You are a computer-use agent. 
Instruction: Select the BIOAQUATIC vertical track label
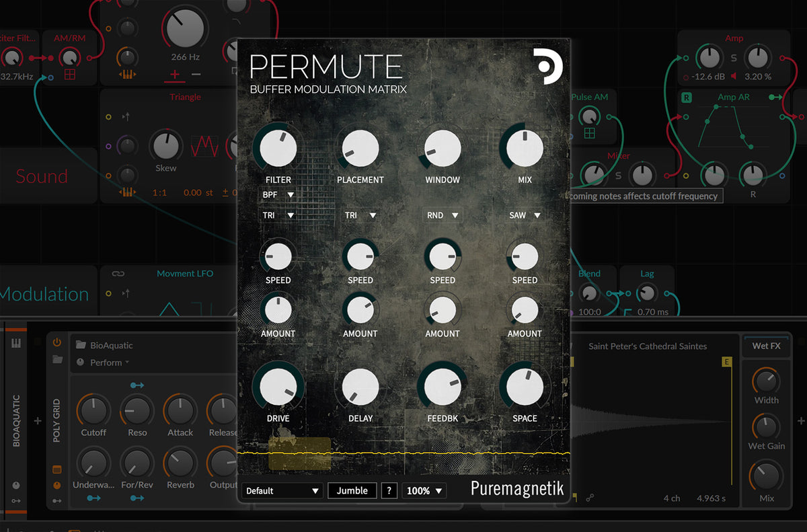(x=16, y=420)
